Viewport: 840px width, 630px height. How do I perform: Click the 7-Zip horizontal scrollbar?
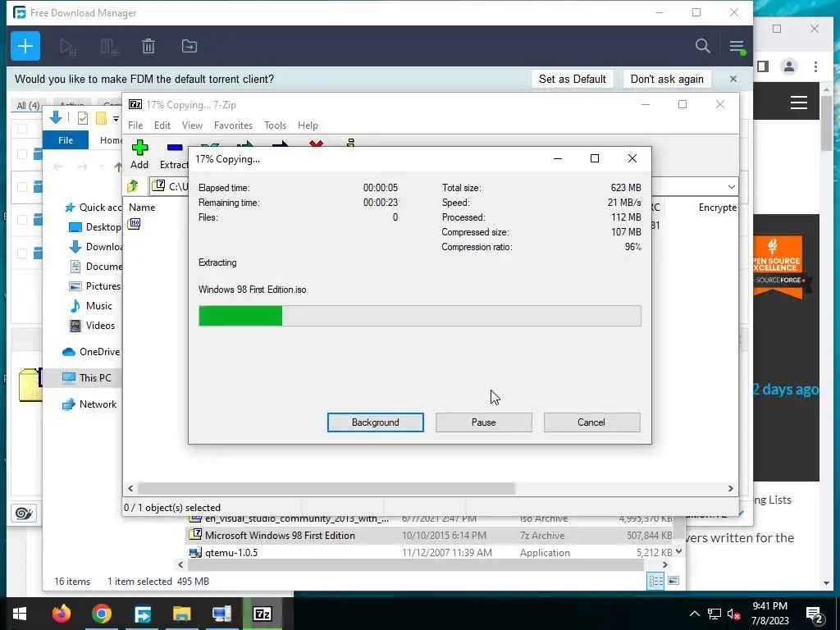326,489
